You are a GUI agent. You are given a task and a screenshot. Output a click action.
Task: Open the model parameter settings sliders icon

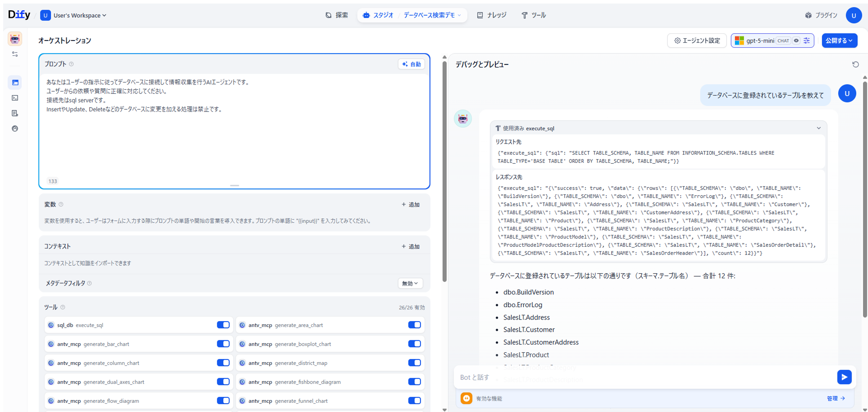click(807, 41)
